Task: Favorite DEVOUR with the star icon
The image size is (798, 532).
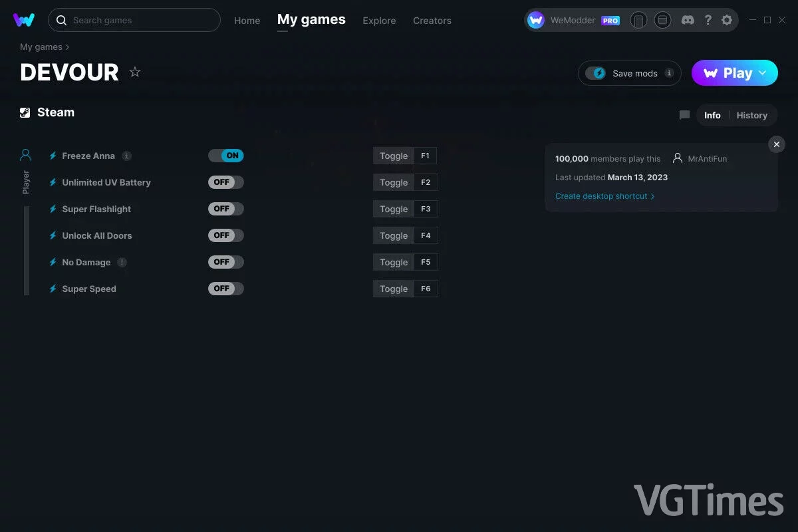Action: (135, 72)
